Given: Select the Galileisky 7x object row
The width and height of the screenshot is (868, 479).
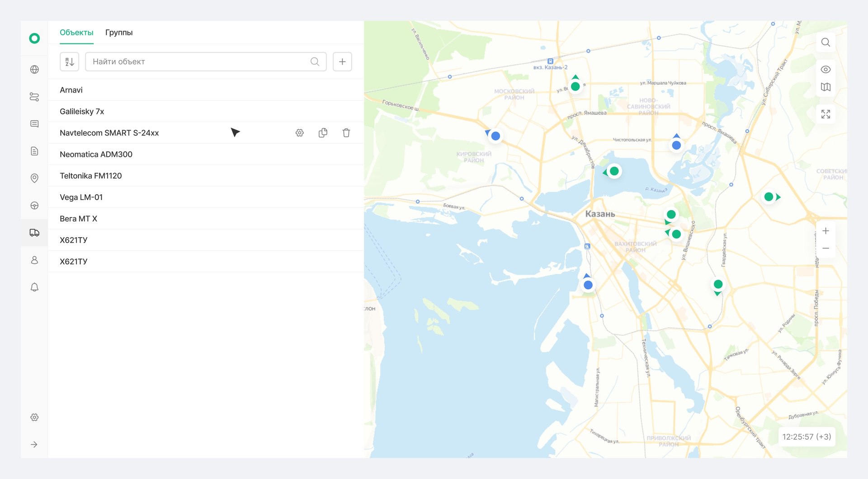Looking at the screenshot, I should [206, 111].
